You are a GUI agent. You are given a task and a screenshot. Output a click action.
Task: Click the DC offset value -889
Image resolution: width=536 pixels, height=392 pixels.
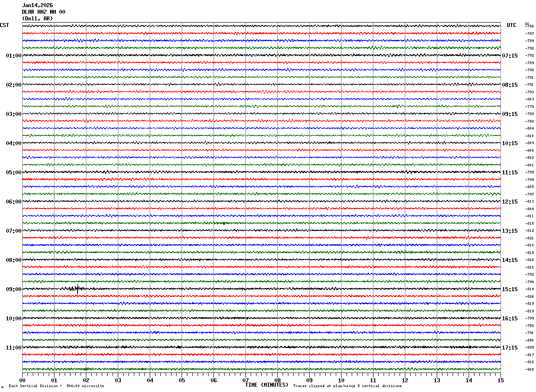click(529, 348)
